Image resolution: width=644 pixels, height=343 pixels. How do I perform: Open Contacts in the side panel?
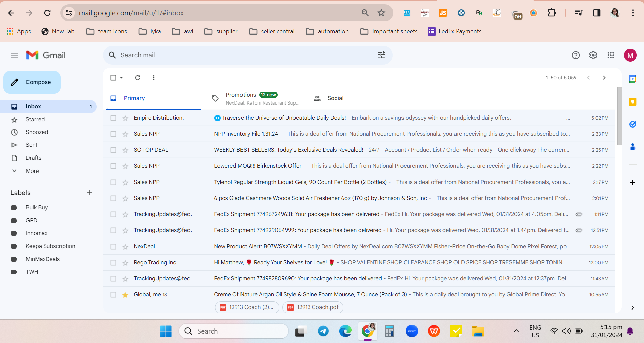(633, 147)
